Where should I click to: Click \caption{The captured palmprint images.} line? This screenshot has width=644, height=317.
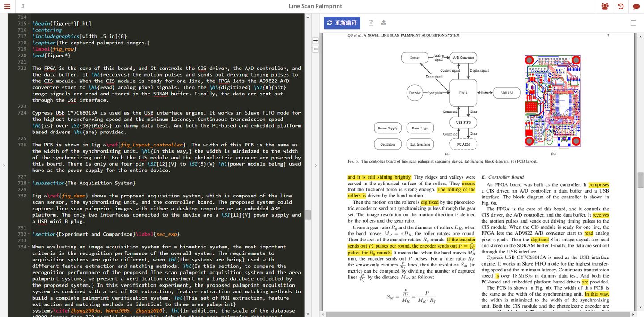click(x=91, y=43)
